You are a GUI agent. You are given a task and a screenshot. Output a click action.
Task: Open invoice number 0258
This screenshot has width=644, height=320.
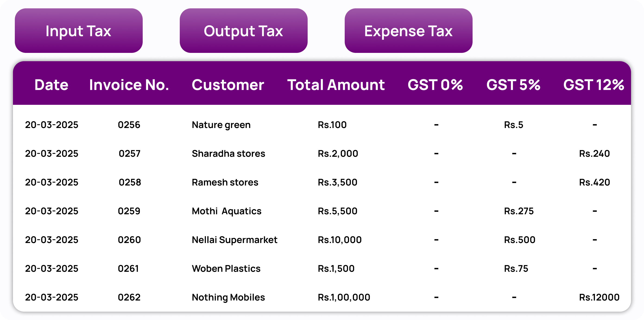pos(130,182)
